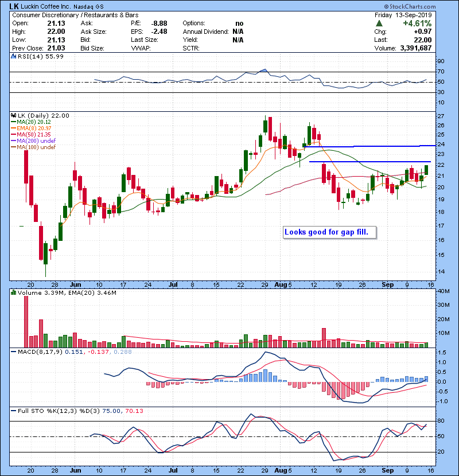Click the volume bars icon beside Volume label

click(13, 292)
